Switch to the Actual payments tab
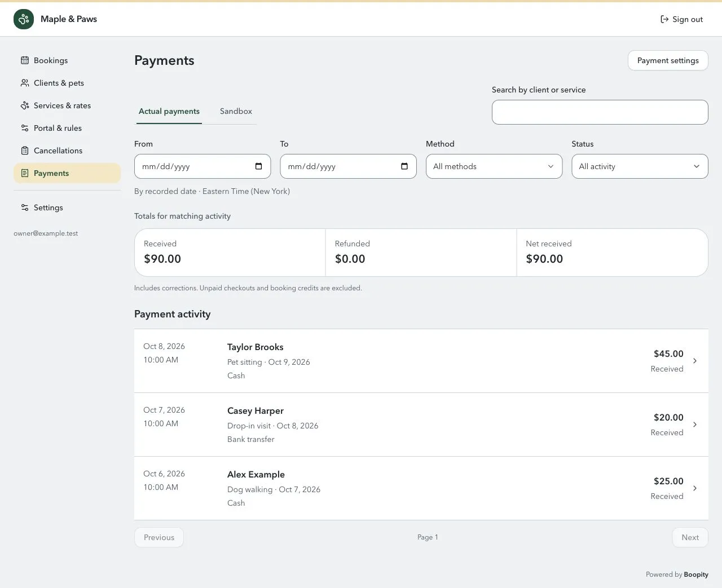Image resolution: width=722 pixels, height=588 pixels. pyautogui.click(x=169, y=111)
